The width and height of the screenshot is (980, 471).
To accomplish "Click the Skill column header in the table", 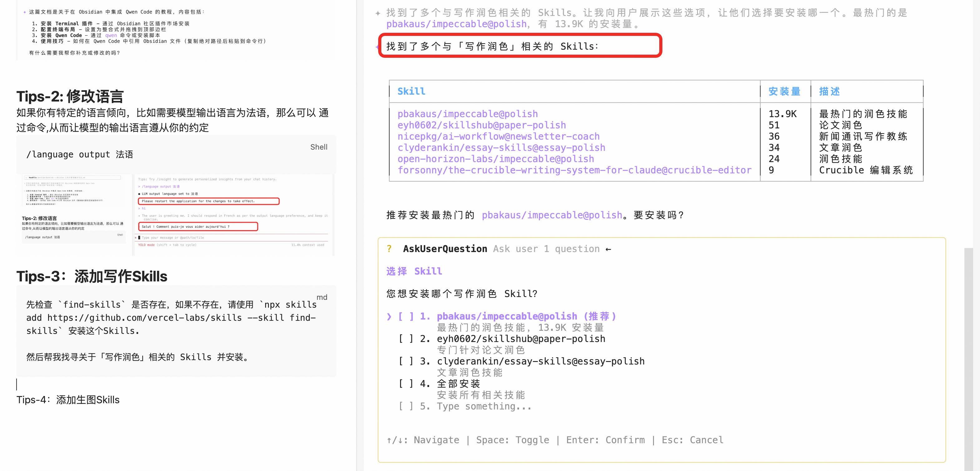I will tap(411, 91).
